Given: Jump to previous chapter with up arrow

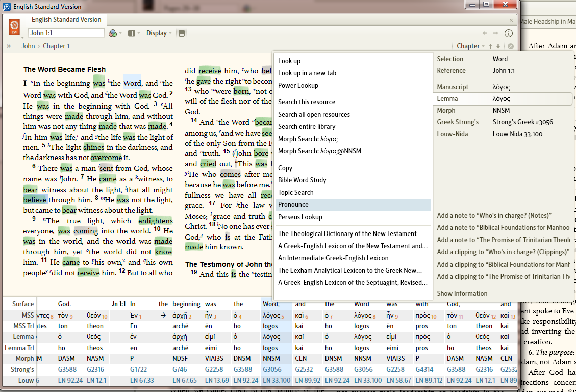Looking at the screenshot, I should coord(490,46).
